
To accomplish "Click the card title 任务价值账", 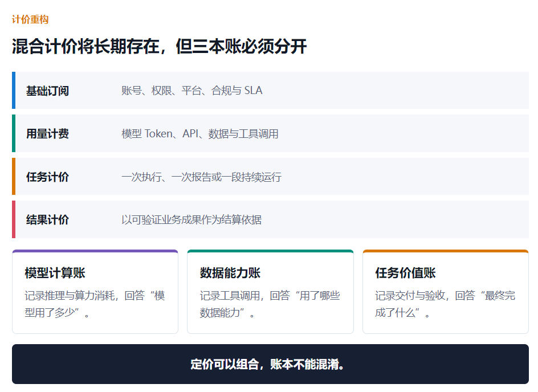I will coord(405,273).
